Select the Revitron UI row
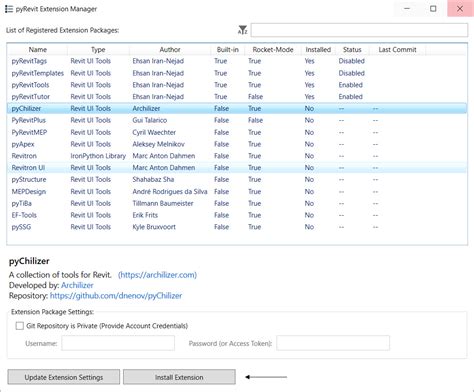 click(237, 168)
